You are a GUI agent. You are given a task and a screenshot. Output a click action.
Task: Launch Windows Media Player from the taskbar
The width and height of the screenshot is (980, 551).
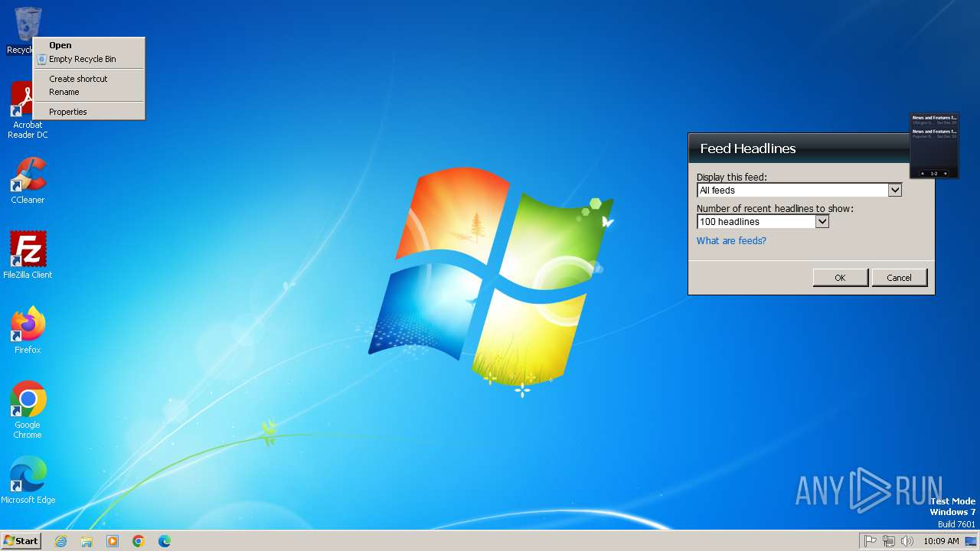(113, 541)
